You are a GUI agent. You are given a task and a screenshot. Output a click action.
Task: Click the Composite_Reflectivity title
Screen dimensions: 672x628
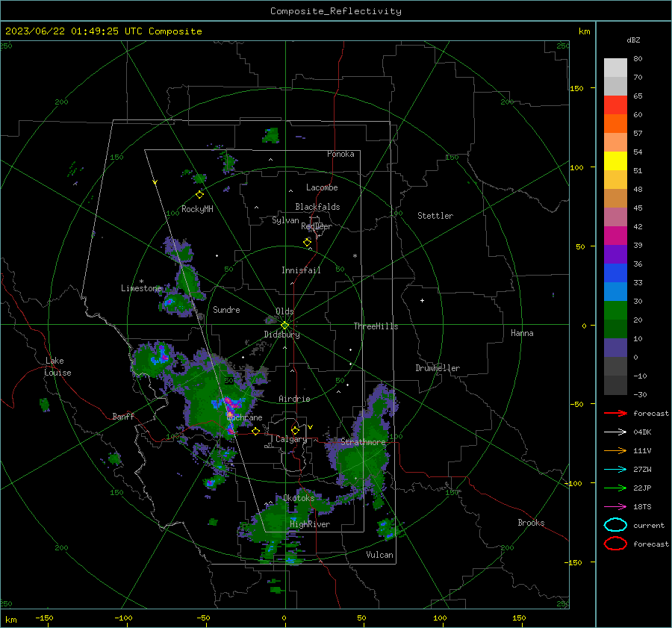coord(336,11)
